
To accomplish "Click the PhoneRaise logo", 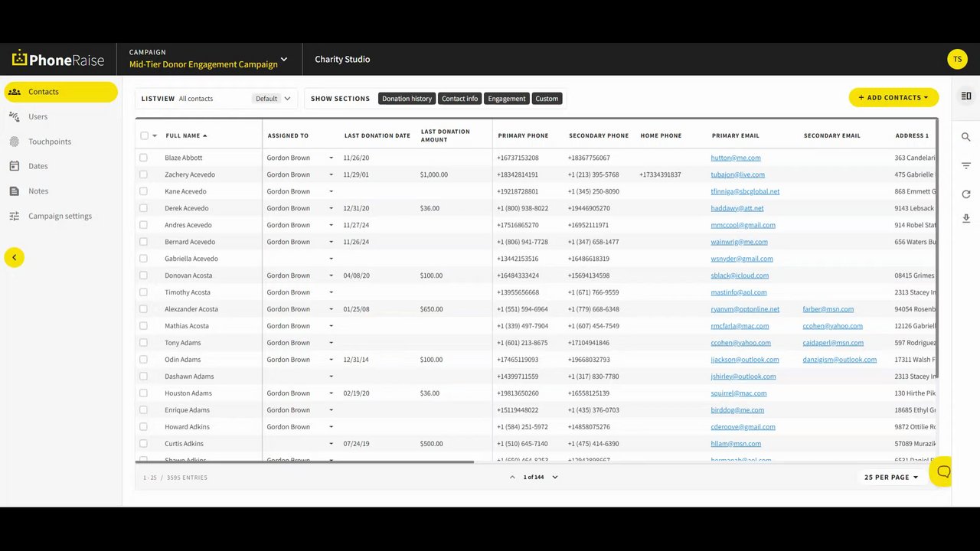I will point(58,60).
